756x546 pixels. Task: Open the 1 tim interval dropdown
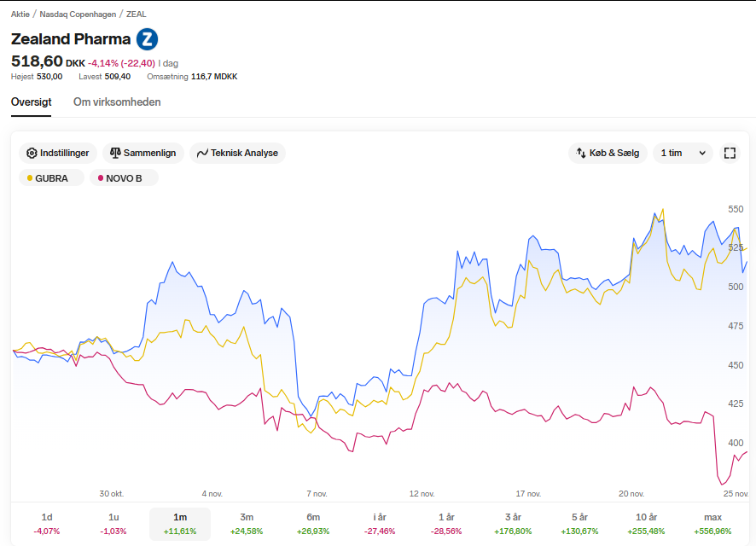[x=683, y=154]
